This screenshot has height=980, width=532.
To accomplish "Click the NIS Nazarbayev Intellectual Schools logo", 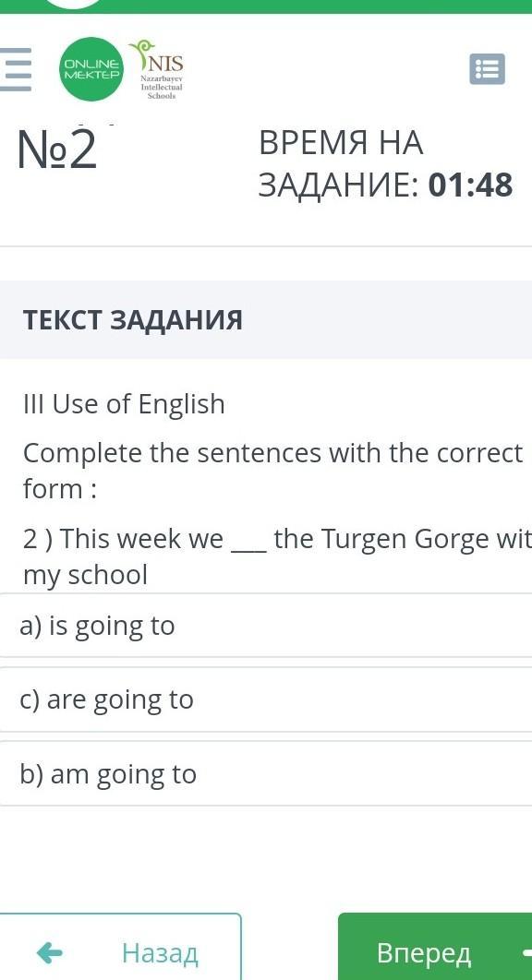I will (159, 70).
